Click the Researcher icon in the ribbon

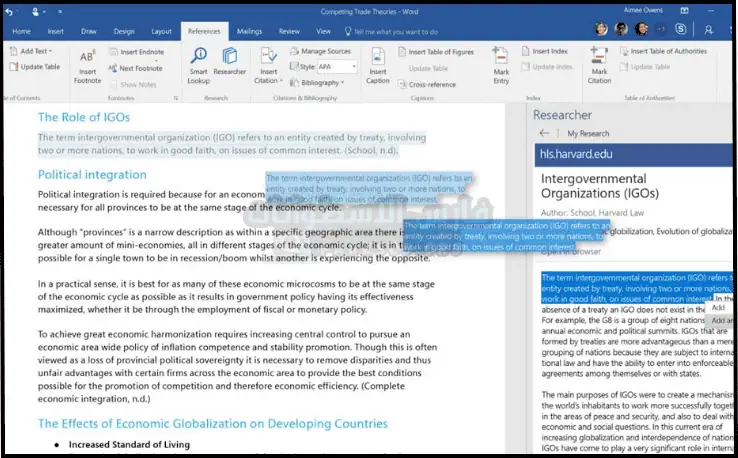tap(230, 65)
